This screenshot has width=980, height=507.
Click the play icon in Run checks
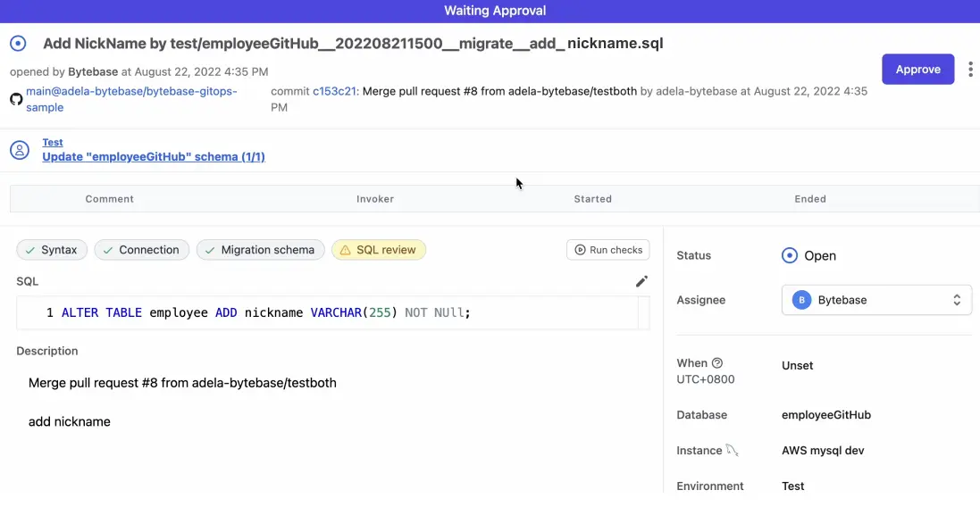(x=580, y=250)
